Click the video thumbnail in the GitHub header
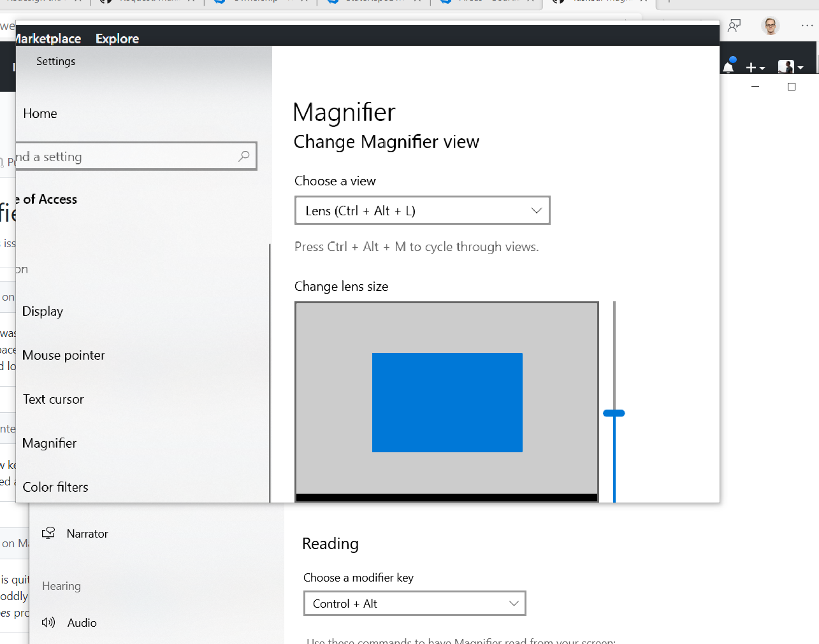 786,67
